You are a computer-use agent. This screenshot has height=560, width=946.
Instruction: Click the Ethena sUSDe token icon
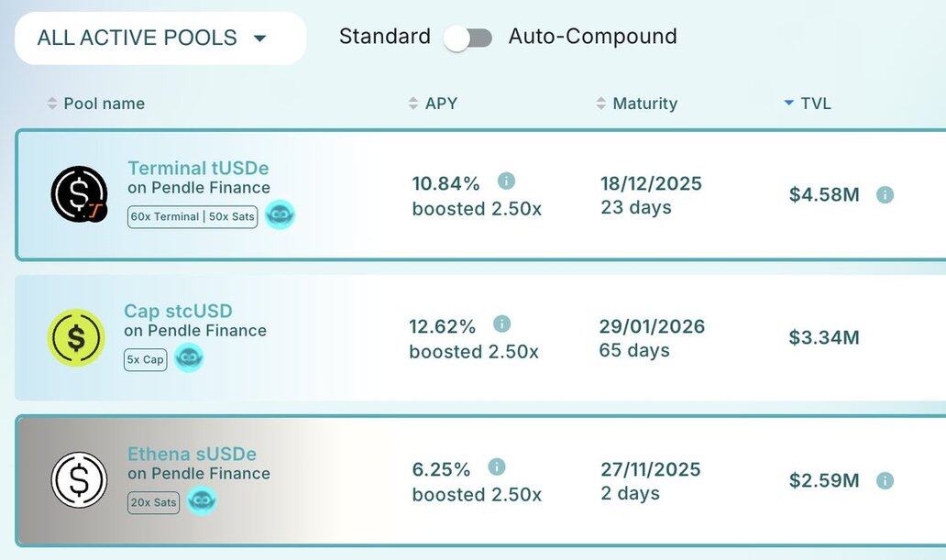pos(79,480)
